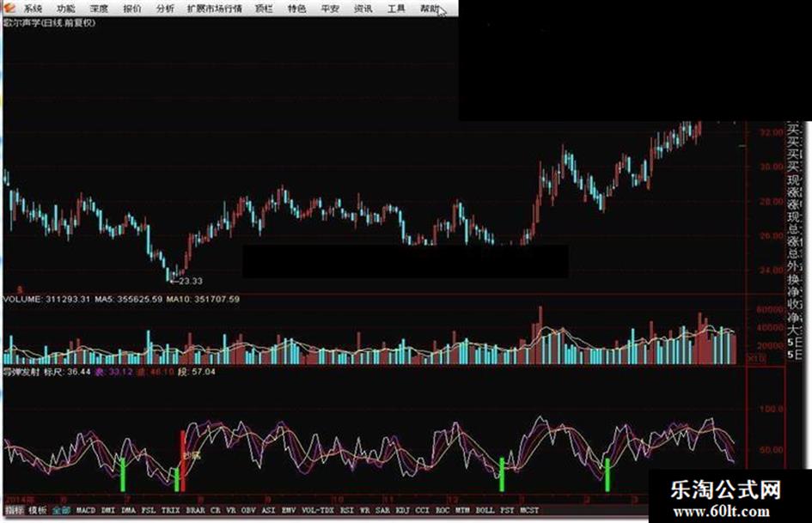This screenshot has height=523, width=812.
Task: Select the CR indicator
Action: click(x=216, y=510)
